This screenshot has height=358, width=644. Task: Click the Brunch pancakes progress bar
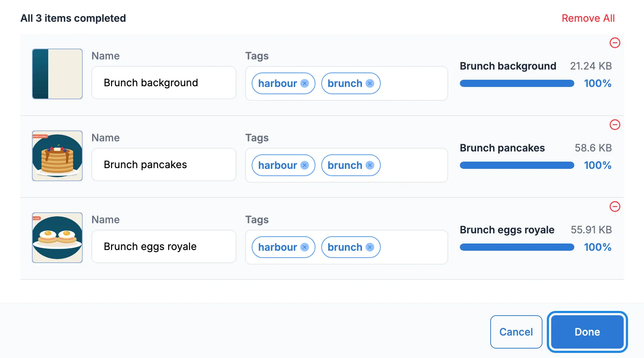pos(517,165)
